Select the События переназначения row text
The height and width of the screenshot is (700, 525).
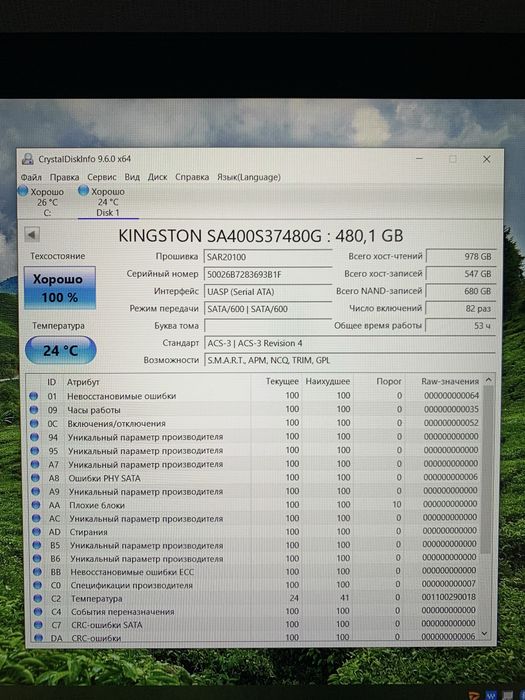123,612
